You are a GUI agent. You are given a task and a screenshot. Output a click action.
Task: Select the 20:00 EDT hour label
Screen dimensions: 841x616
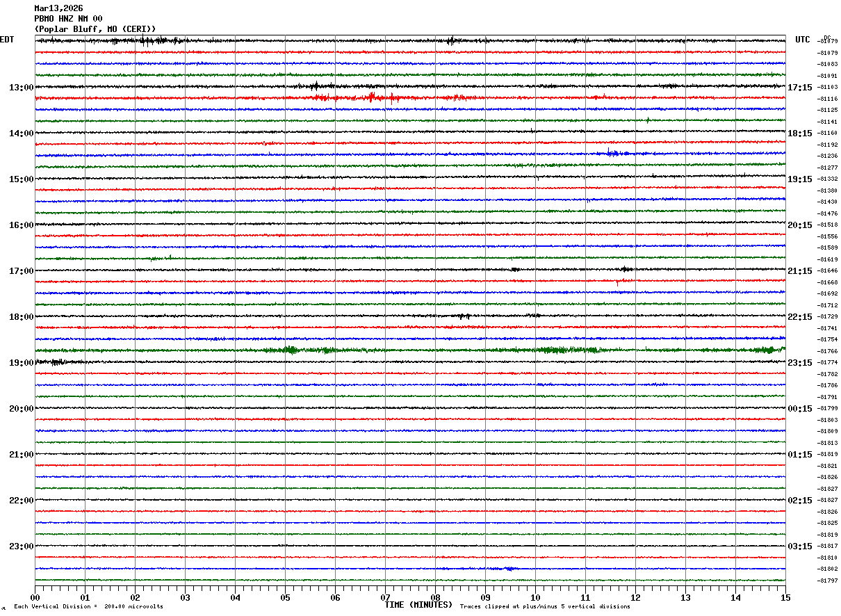(22, 409)
